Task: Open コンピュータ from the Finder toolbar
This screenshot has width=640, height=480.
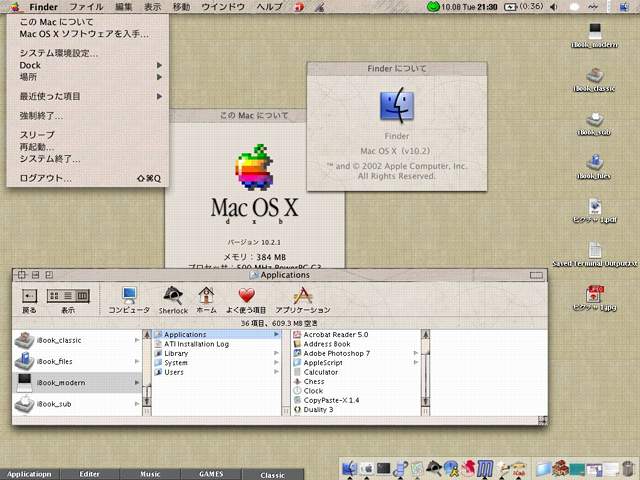Action: click(129, 300)
